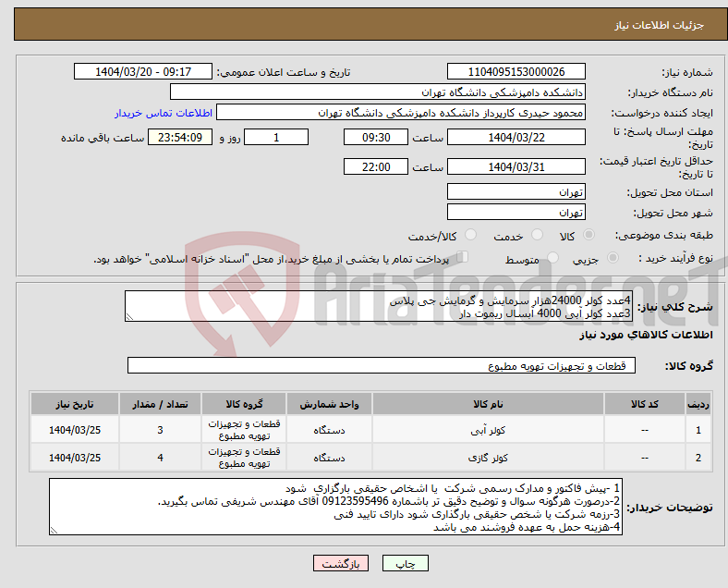The width and height of the screenshot is (728, 588).
Task: Open اطلاعات تماس خریدار link
Action: pos(164,113)
